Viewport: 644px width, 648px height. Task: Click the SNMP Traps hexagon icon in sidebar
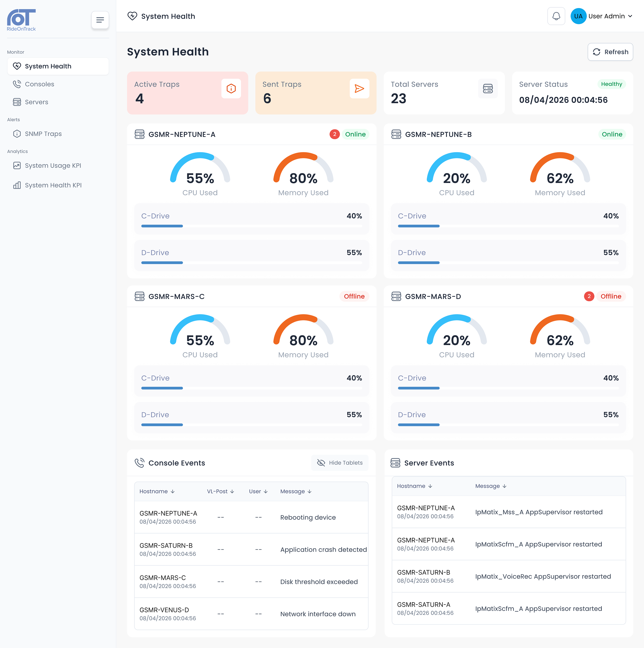(17, 134)
